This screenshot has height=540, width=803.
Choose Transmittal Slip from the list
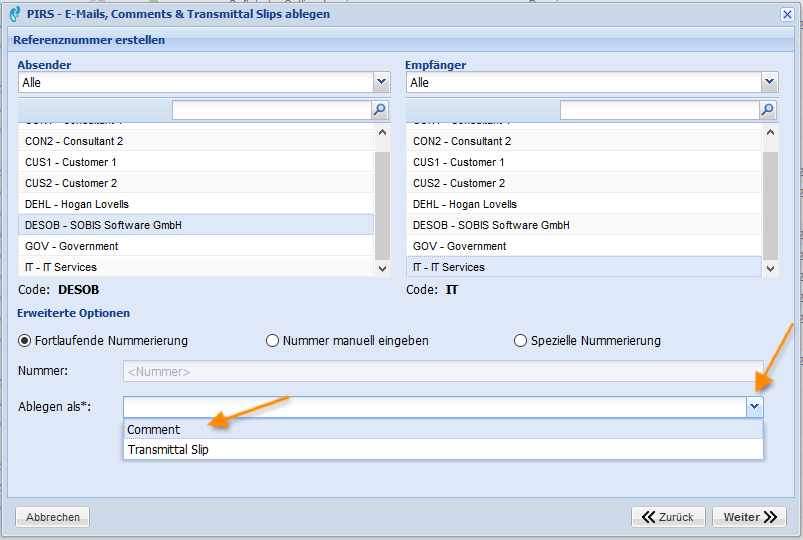click(168, 450)
